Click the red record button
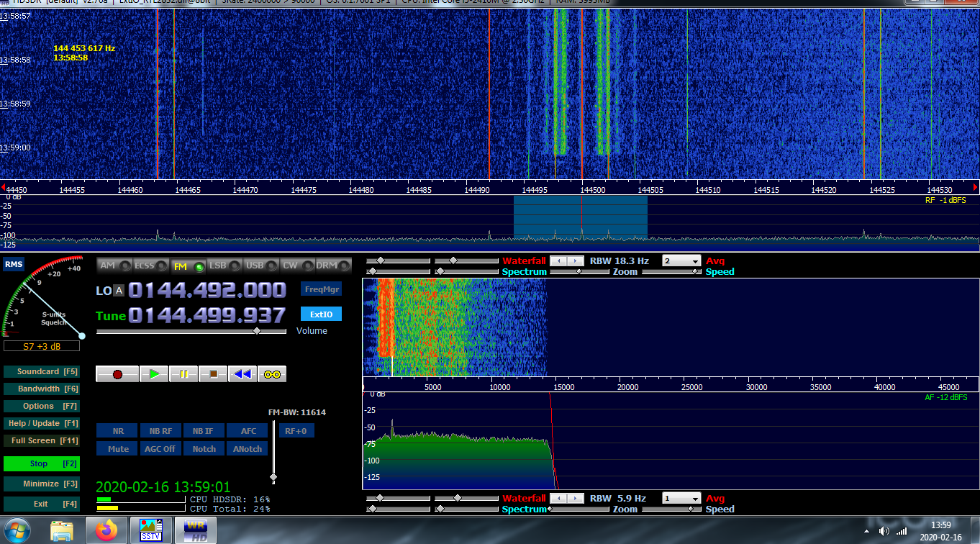 coord(117,374)
